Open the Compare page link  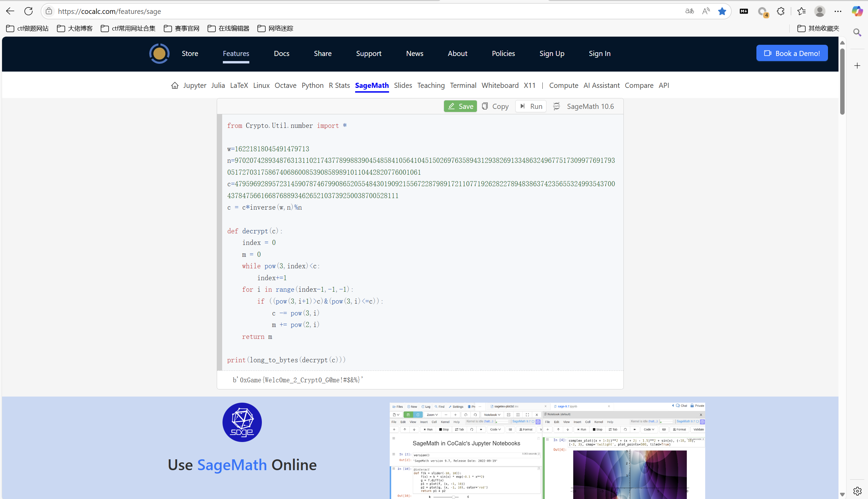pyautogui.click(x=639, y=85)
